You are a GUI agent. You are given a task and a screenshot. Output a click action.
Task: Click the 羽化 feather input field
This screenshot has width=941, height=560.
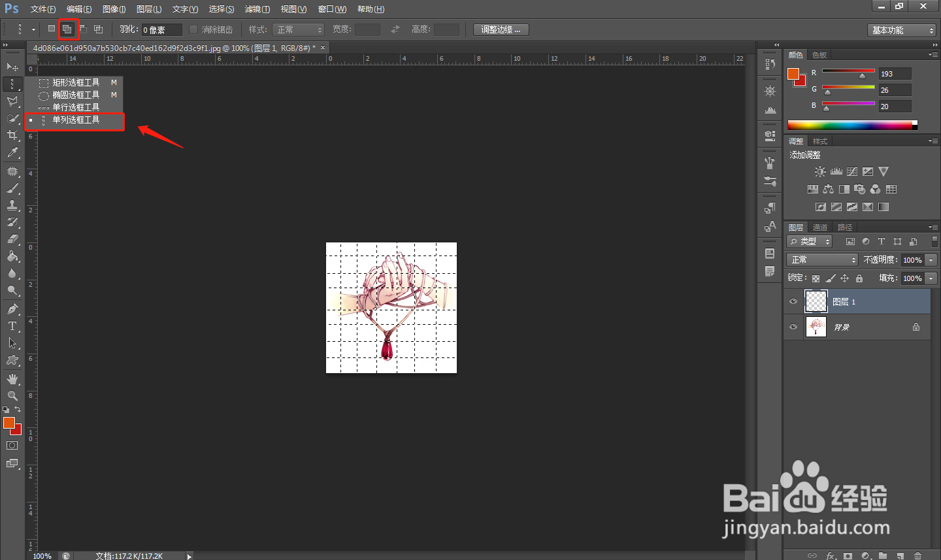pyautogui.click(x=161, y=29)
